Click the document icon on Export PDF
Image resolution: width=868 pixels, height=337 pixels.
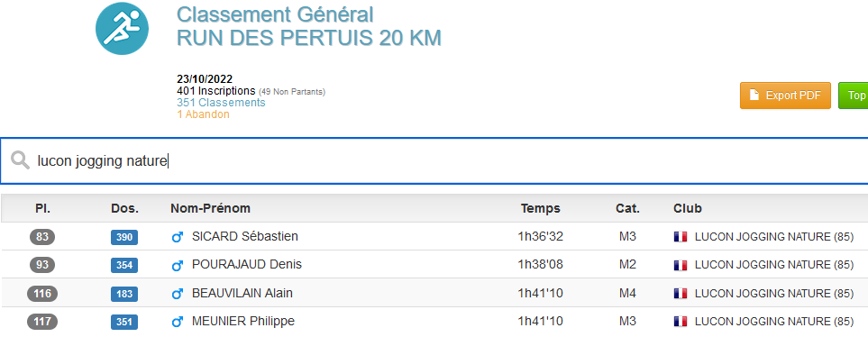click(754, 96)
